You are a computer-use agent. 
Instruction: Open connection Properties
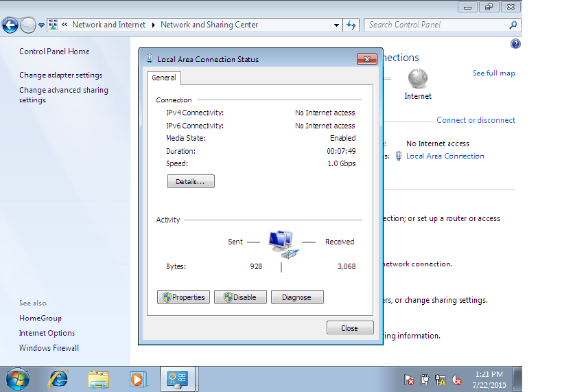point(183,297)
